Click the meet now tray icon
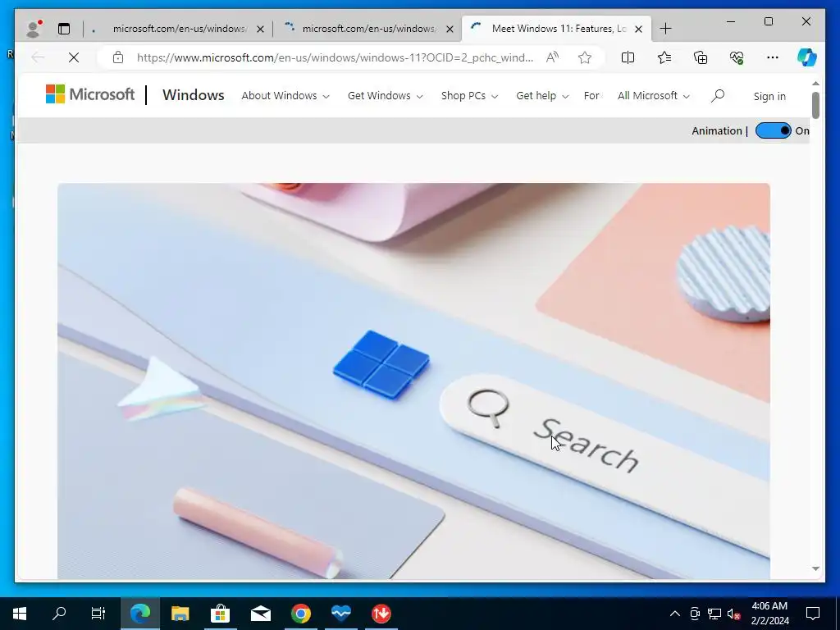Screen dimensions: 840x630 coord(695,614)
